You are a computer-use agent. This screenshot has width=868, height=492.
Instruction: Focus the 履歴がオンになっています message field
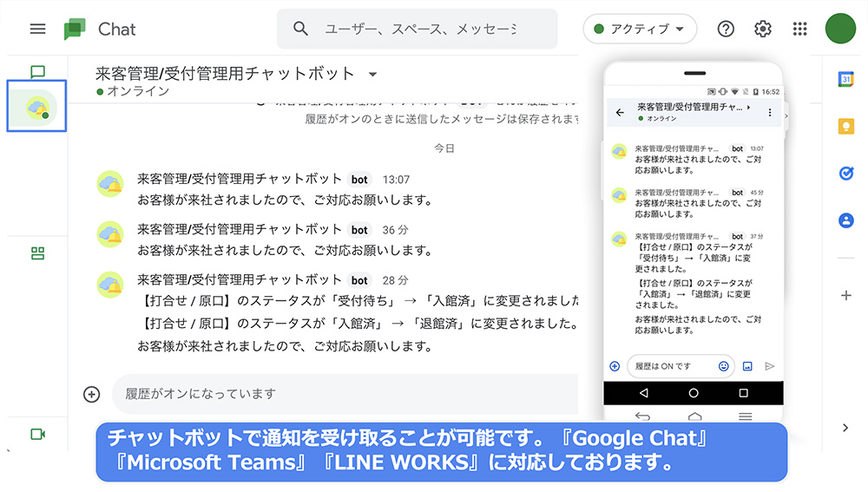(x=345, y=394)
